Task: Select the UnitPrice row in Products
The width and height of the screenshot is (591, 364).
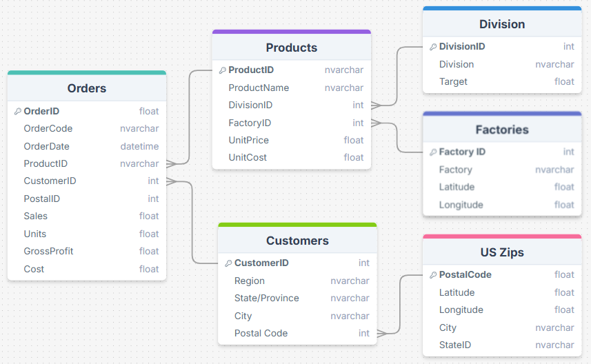Action: pos(291,140)
